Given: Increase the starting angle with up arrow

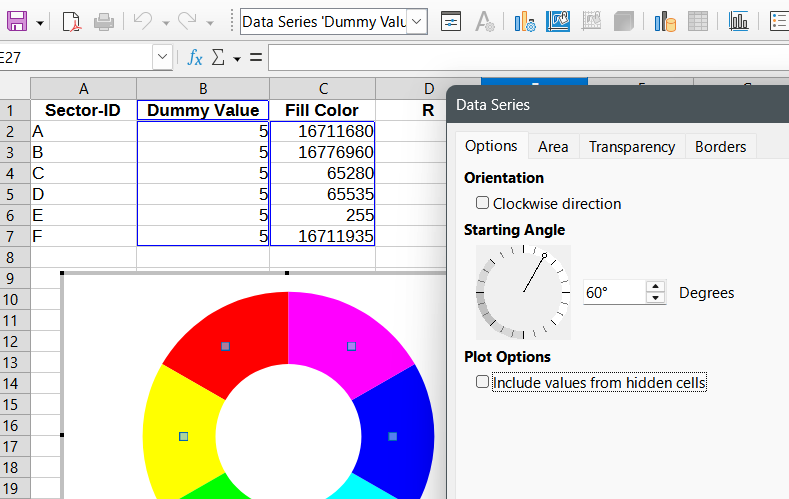Looking at the screenshot, I should coord(656,287).
